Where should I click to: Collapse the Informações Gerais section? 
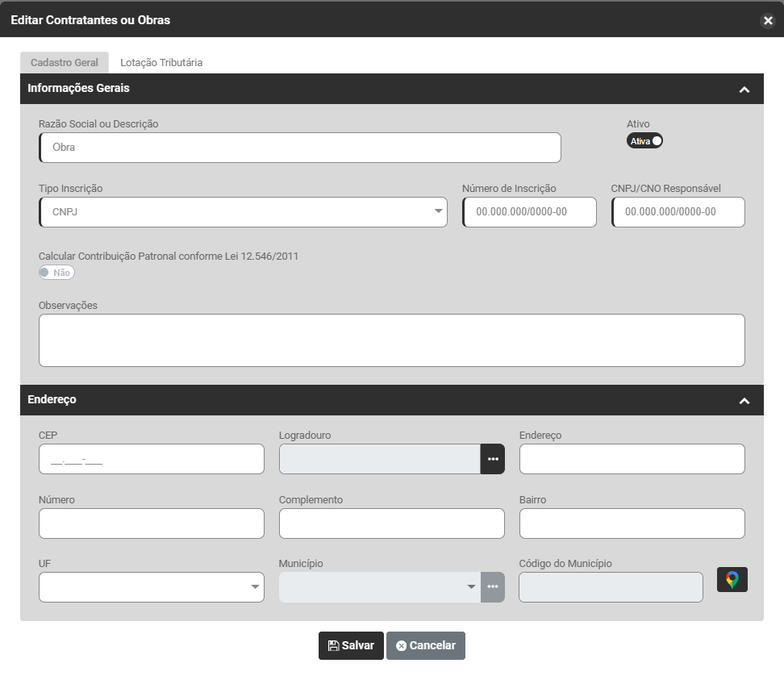point(744,90)
